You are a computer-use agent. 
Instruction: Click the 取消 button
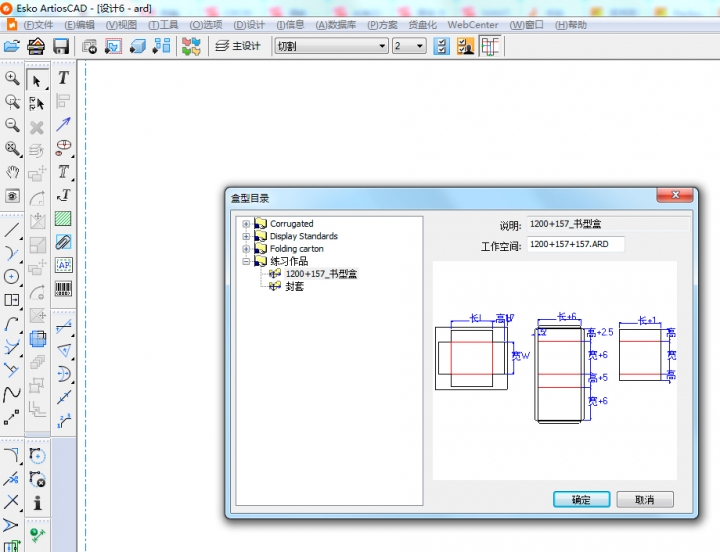coord(644,499)
